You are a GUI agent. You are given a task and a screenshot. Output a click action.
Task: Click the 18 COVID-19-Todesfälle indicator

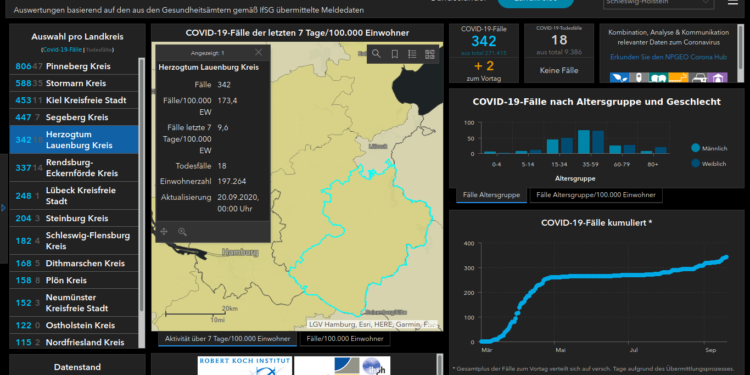[559, 40]
